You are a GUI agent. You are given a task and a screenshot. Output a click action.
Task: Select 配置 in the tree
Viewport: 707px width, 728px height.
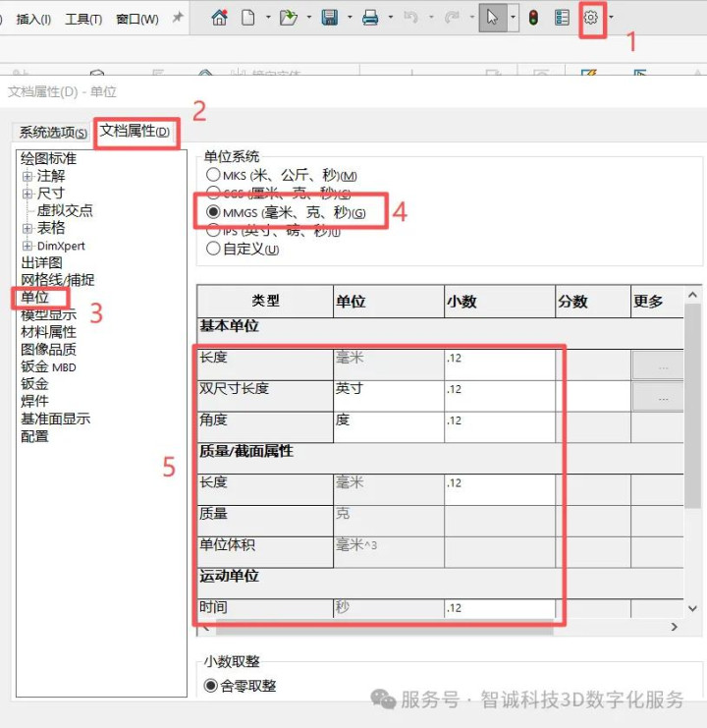(x=34, y=436)
